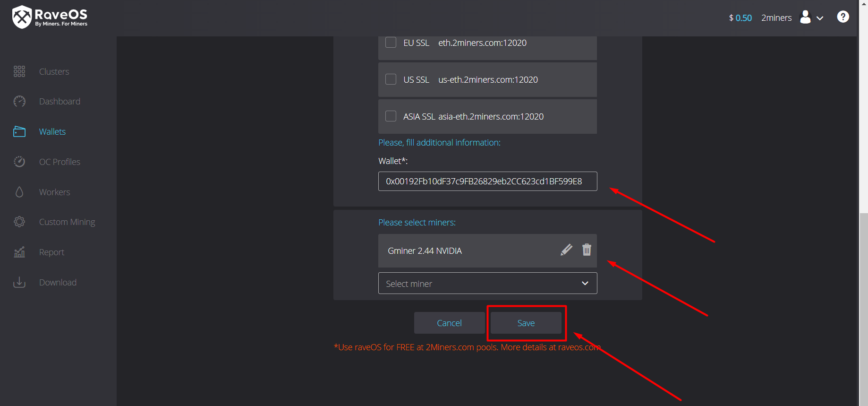Click the Report chart icon
The width and height of the screenshot is (868, 406).
pos(19,252)
